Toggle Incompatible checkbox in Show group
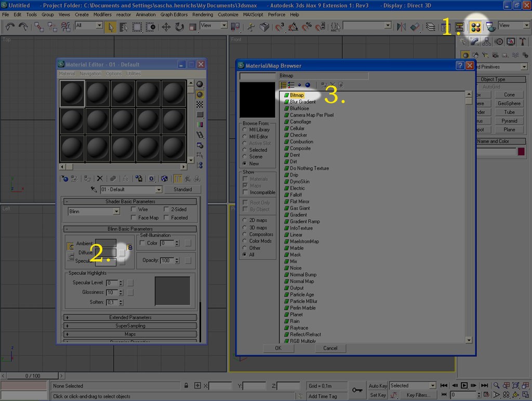The width and height of the screenshot is (532, 401). (245, 192)
